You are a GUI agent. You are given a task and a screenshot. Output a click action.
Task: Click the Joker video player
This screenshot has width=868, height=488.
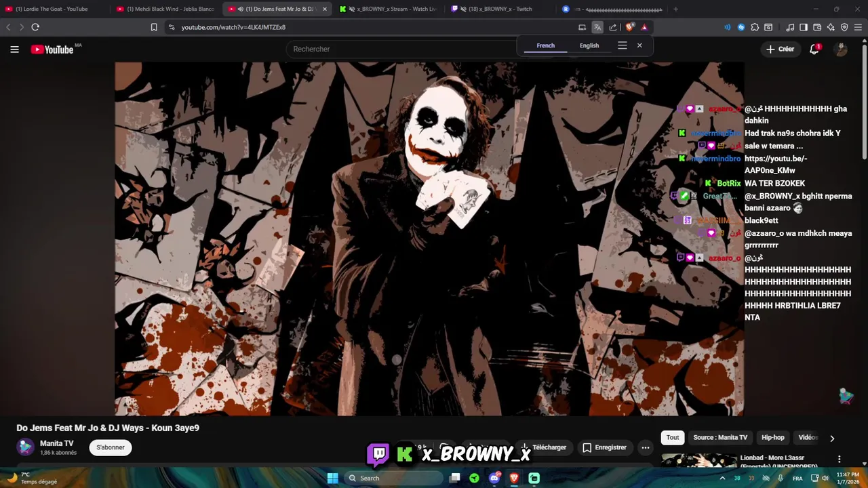429,239
